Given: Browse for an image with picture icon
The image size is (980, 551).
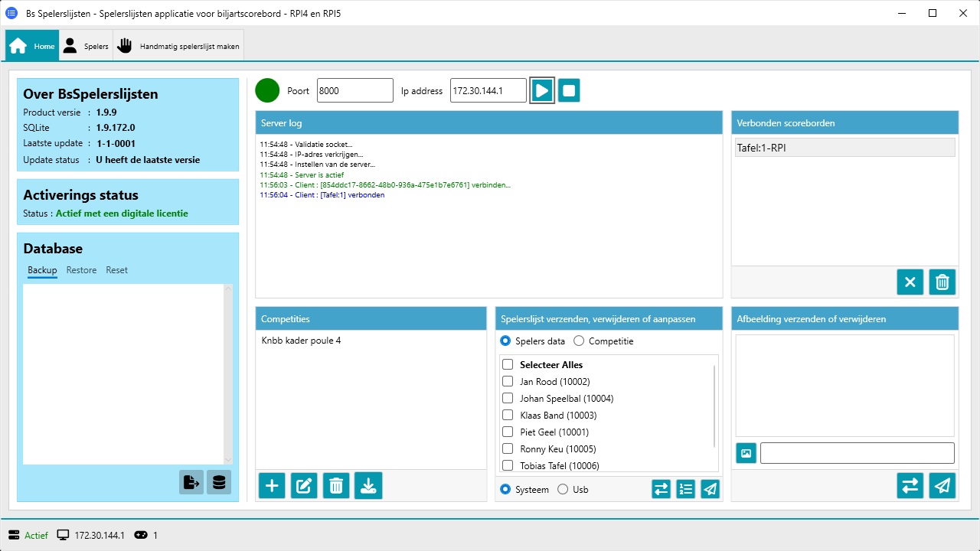Looking at the screenshot, I should [x=746, y=453].
